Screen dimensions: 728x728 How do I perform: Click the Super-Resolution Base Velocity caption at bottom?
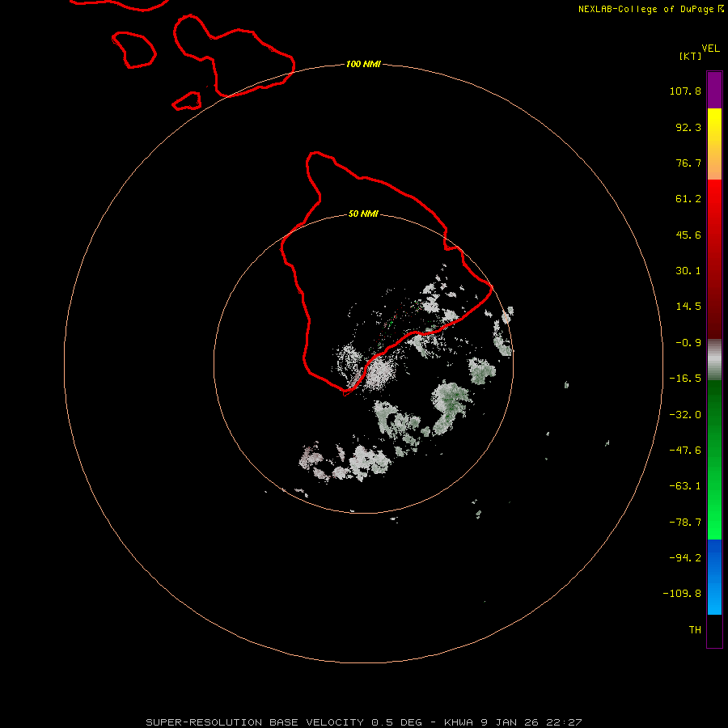point(363,722)
